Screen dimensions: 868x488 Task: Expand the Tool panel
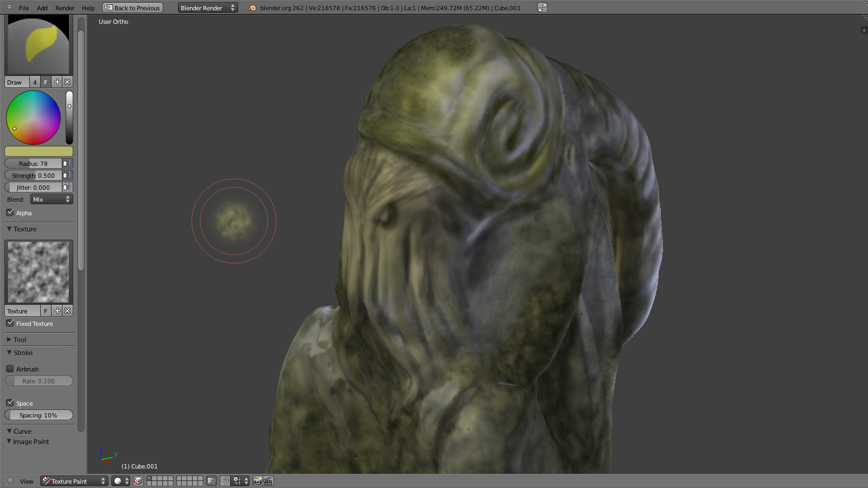tap(20, 339)
